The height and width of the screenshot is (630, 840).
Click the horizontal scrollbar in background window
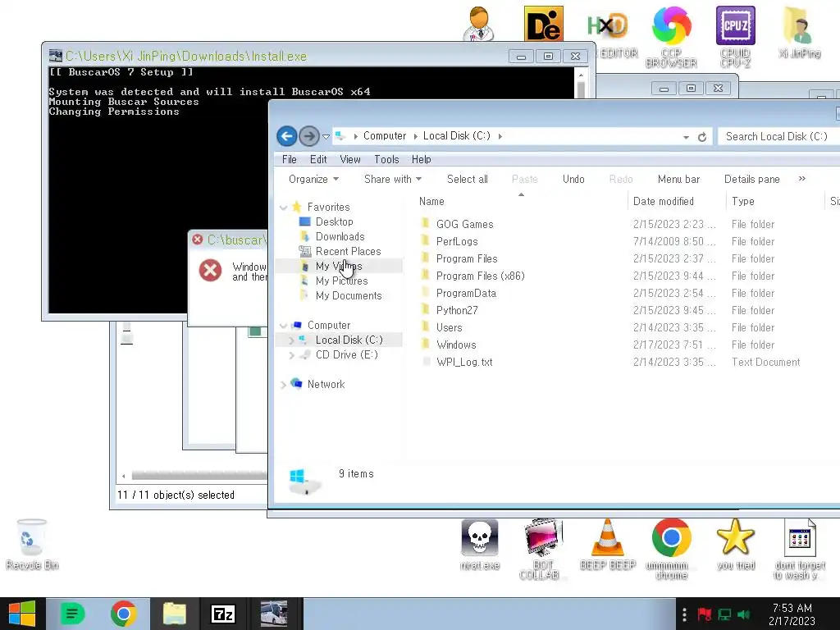coord(199,475)
